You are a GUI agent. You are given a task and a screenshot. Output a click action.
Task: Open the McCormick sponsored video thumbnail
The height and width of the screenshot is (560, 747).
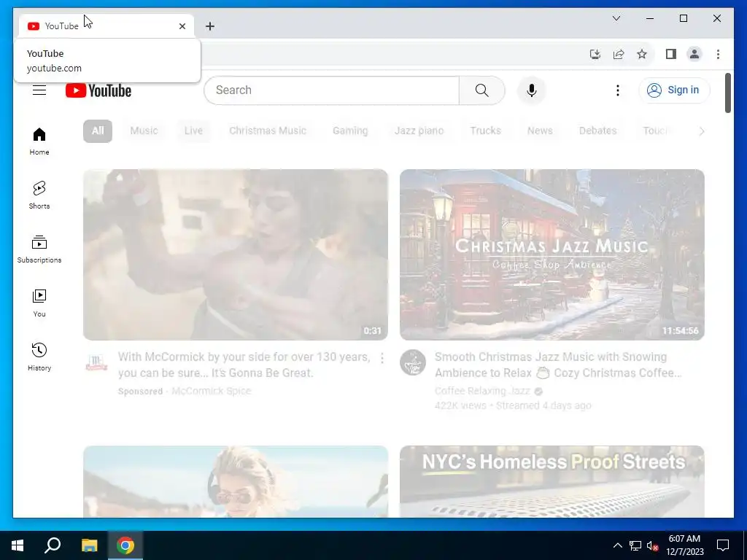[x=236, y=254]
